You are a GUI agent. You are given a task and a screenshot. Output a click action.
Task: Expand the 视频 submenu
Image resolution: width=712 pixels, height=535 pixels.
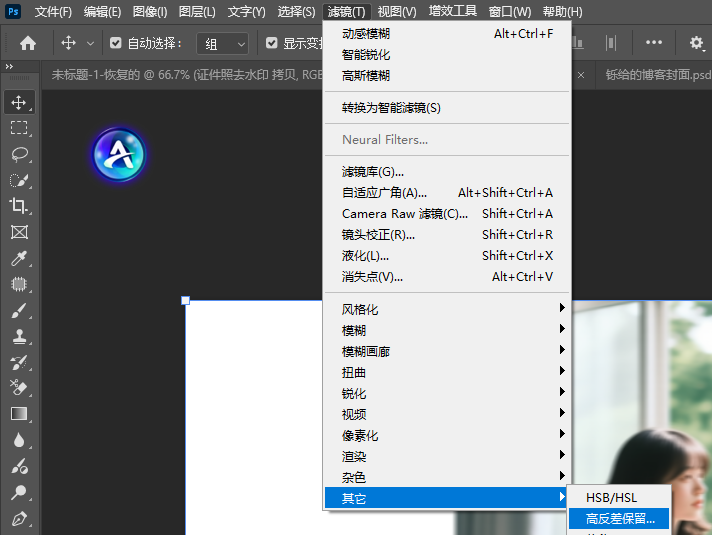pyautogui.click(x=447, y=414)
